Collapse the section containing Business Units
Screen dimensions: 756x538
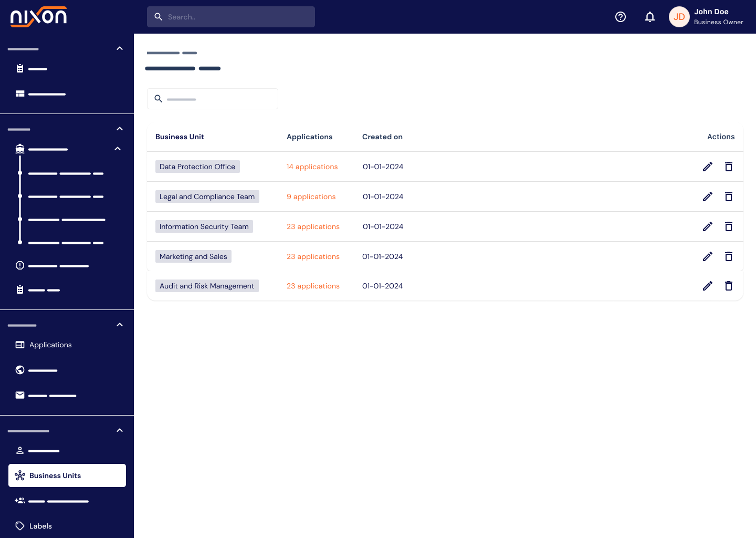pos(120,430)
